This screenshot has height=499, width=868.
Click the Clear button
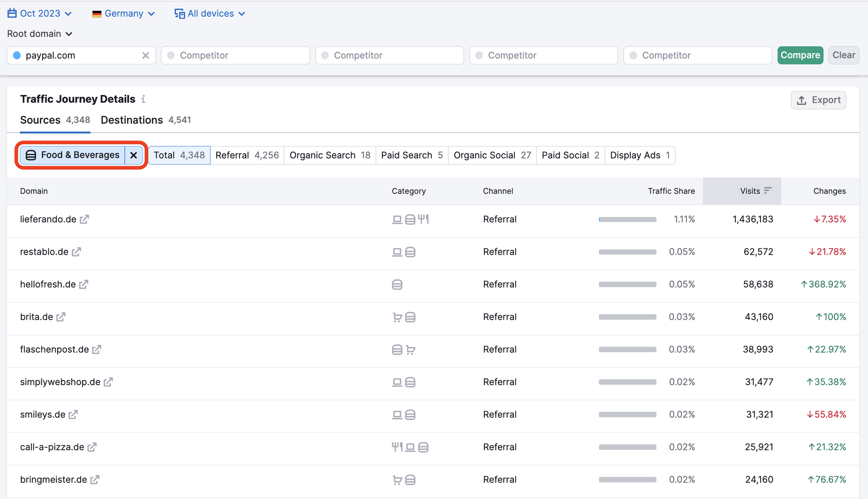point(844,55)
